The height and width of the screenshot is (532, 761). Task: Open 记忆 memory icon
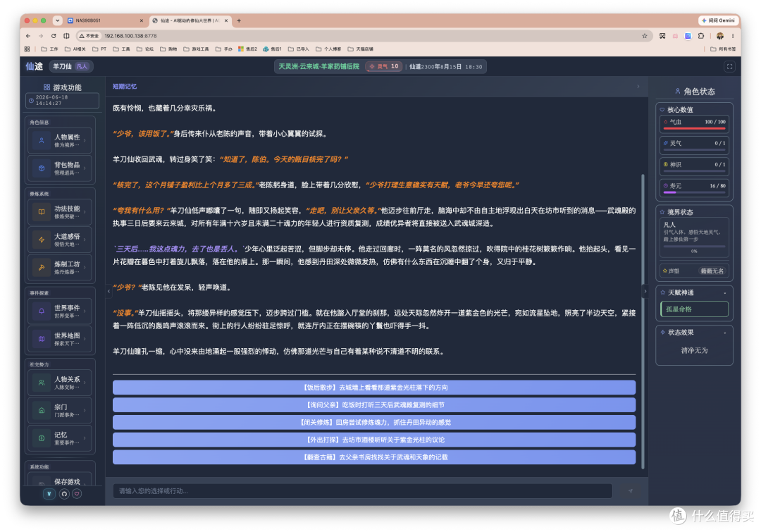pos(42,438)
